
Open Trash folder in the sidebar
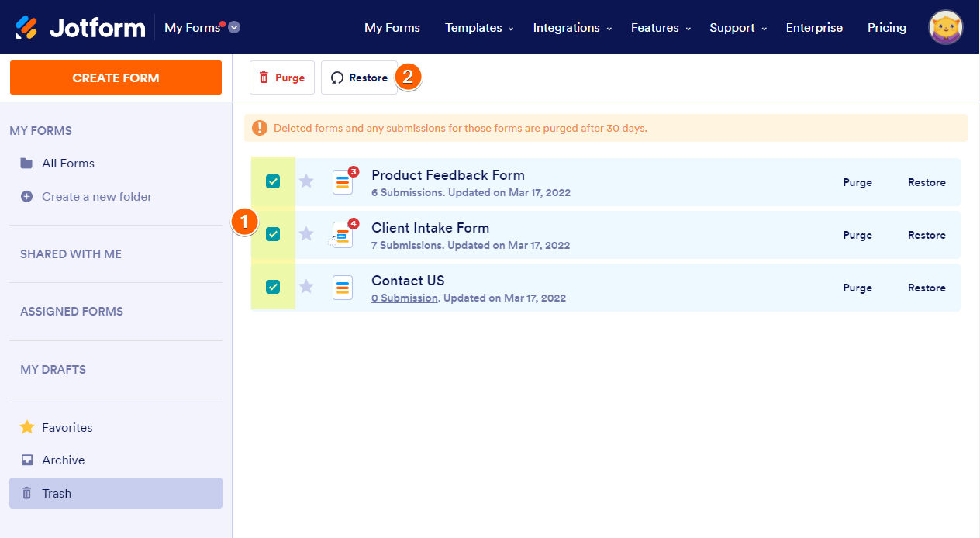[56, 493]
